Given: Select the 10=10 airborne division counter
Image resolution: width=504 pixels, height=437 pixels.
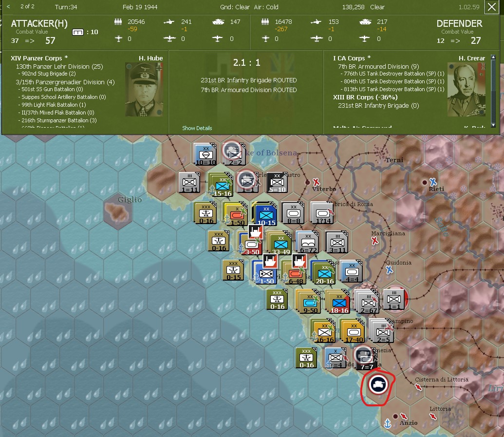Looking at the screenshot, I should coord(205,154).
